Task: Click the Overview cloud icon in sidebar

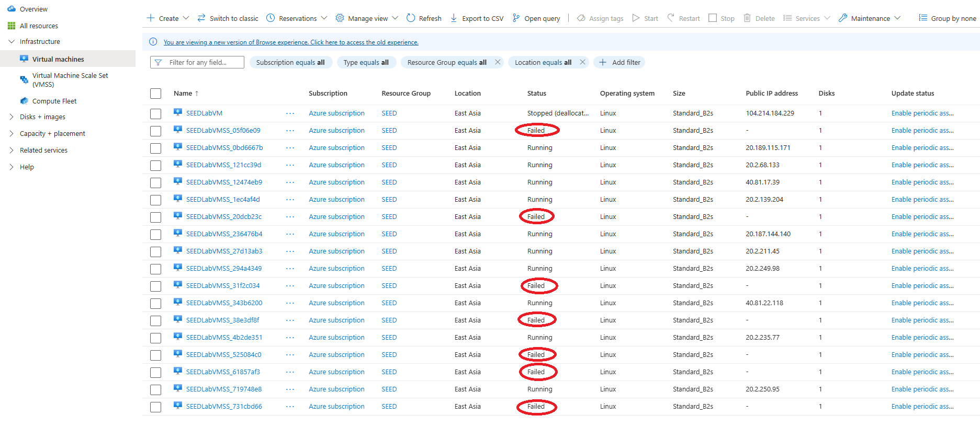Action: click(12, 9)
